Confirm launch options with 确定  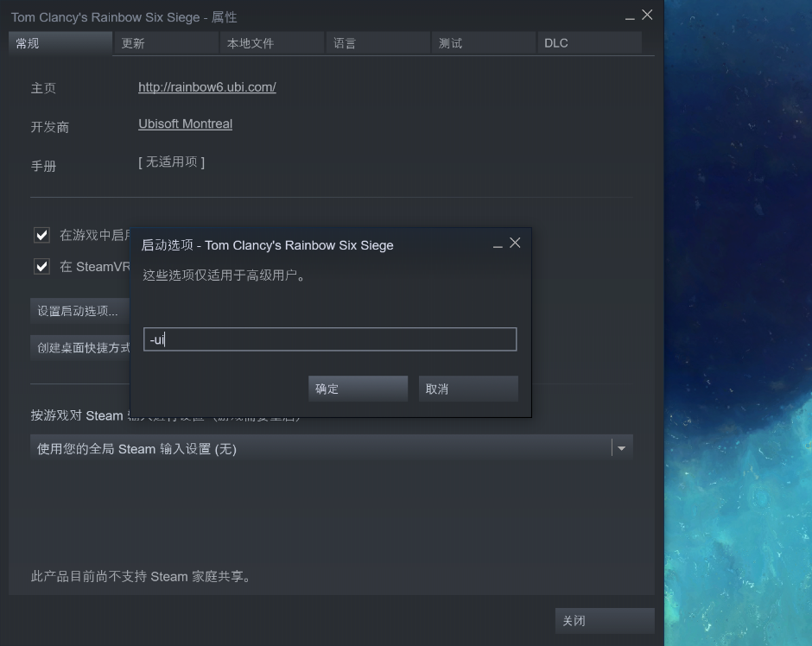tap(358, 389)
